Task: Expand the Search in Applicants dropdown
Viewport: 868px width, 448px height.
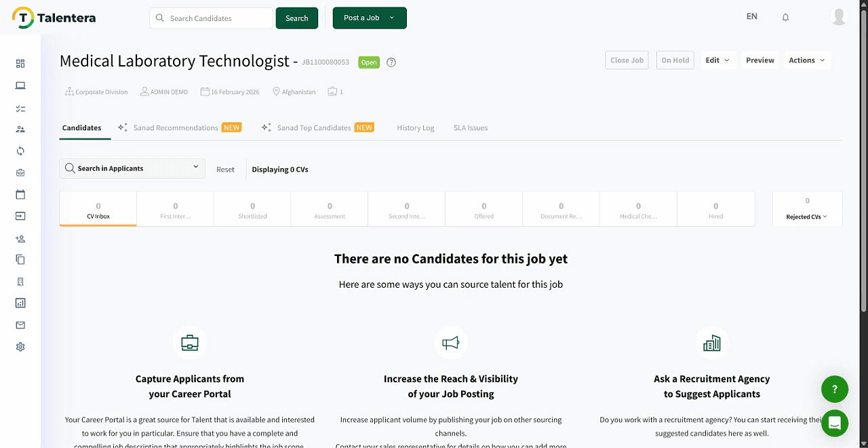Action: [195, 167]
